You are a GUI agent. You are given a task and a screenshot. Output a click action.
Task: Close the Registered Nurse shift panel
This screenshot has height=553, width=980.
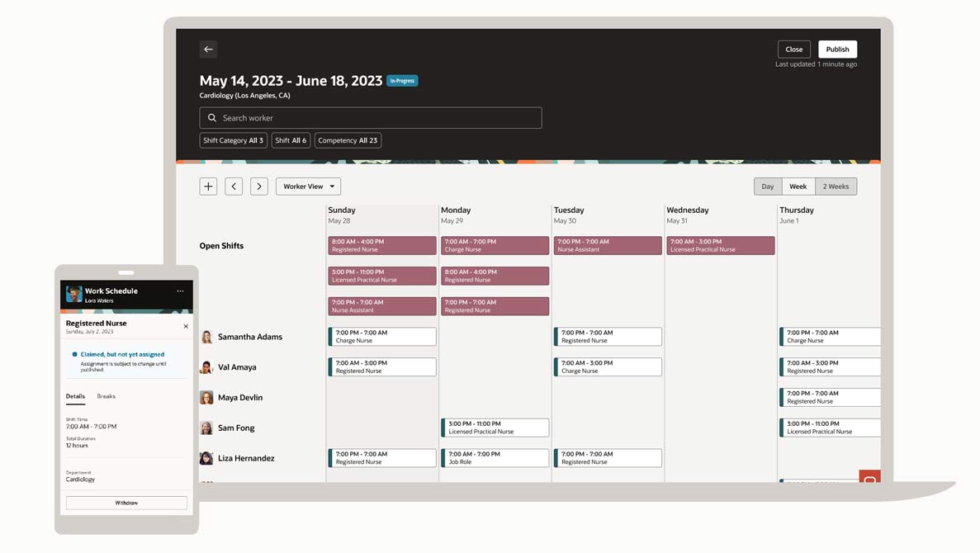click(186, 326)
